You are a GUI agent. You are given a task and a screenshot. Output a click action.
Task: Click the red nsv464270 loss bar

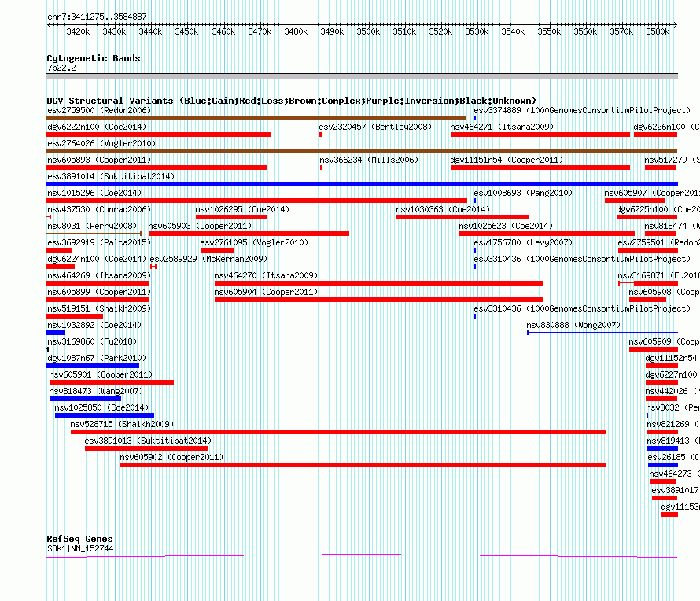click(x=378, y=283)
